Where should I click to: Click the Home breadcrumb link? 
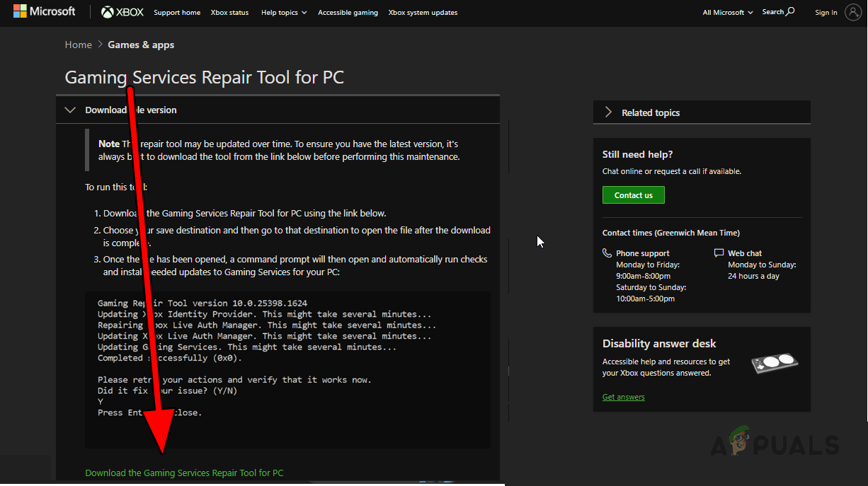pyautogui.click(x=78, y=44)
